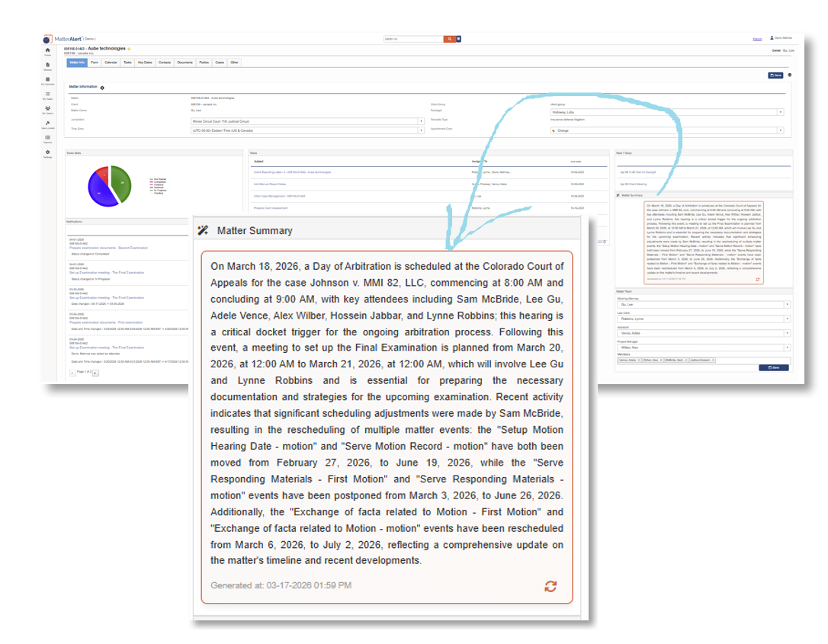Click Save button at top right
The width and height of the screenshot is (828, 644).
pos(775,75)
